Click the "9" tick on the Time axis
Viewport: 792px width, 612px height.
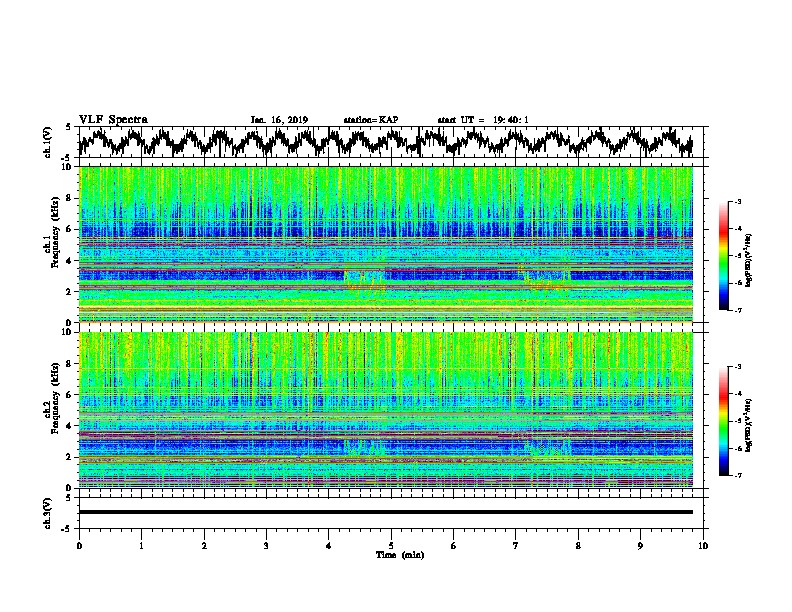[640, 546]
